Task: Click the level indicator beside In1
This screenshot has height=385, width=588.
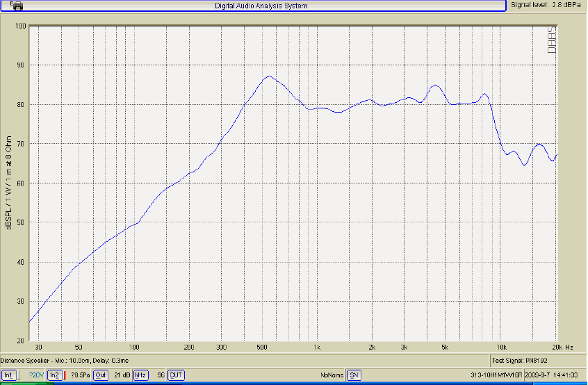Action: 19,375
